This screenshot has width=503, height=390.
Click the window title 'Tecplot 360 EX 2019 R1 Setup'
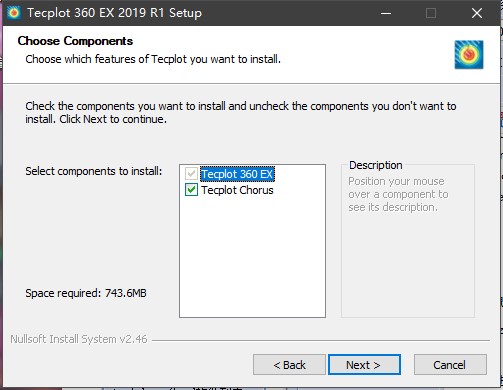click(114, 13)
